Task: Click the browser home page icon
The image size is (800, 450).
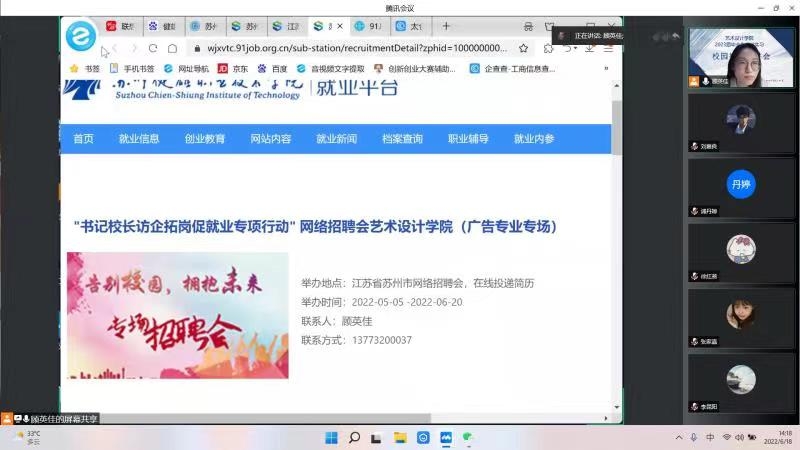Action: coord(173,48)
